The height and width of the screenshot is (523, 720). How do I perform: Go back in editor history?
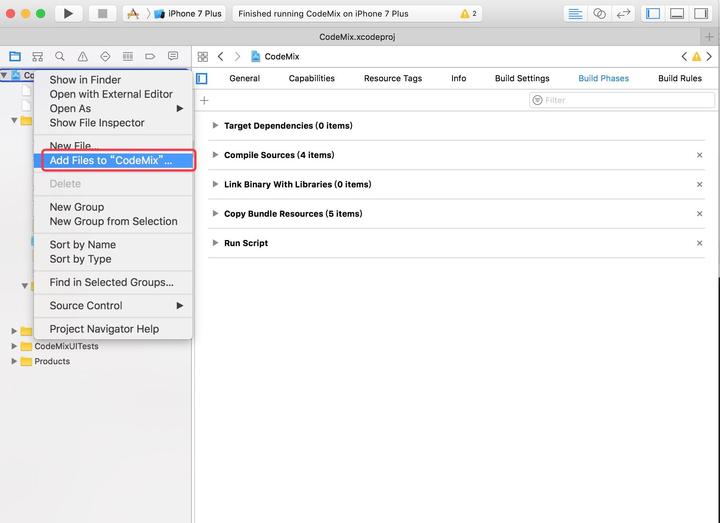[221, 56]
